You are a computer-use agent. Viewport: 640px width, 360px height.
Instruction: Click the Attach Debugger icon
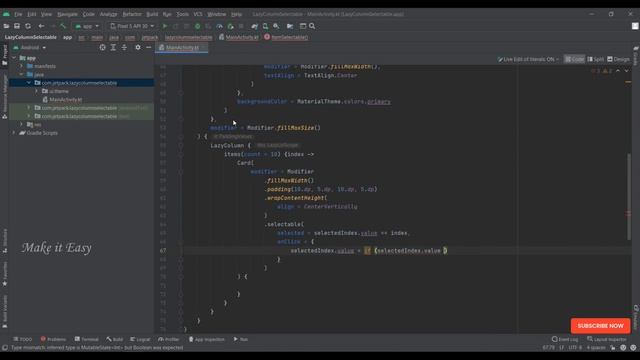click(231, 26)
